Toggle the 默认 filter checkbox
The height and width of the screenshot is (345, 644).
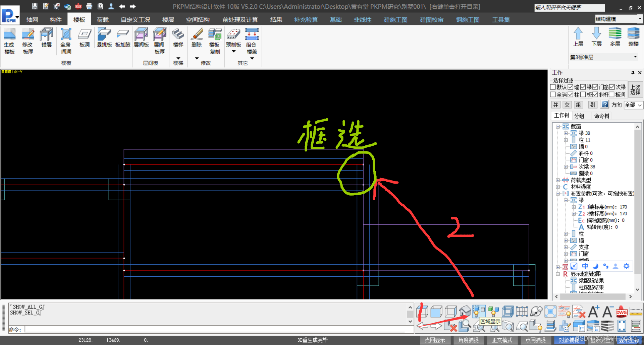click(x=553, y=87)
